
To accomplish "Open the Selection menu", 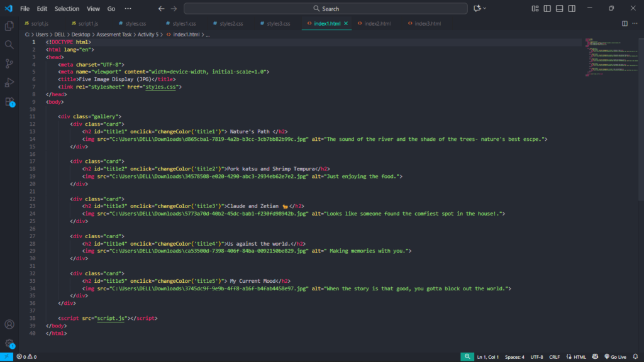I will click(x=67, y=9).
